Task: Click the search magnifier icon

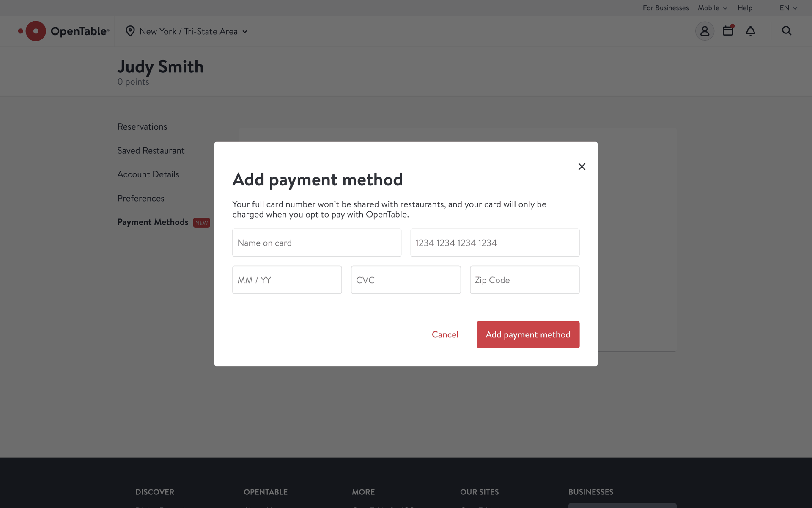Action: click(787, 30)
